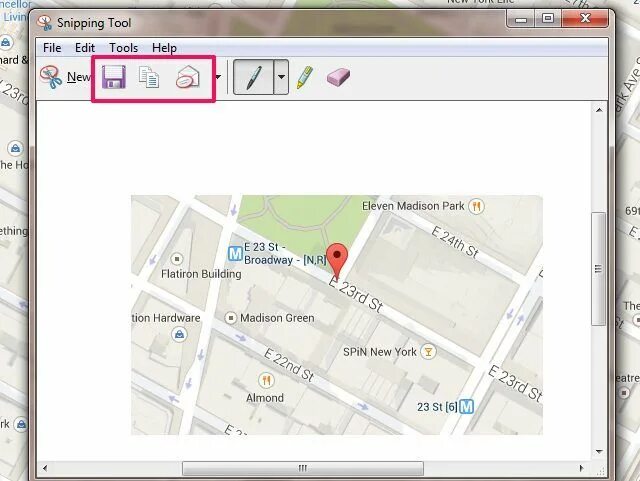
Task: Click the SPiN New York cocktail icon
Action: click(x=428, y=352)
